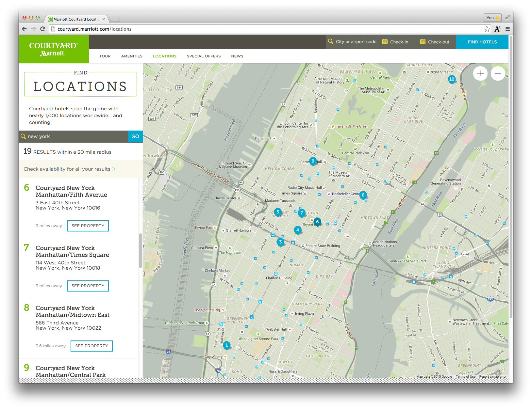Click the GO search button
532x409 pixels.
pyautogui.click(x=135, y=136)
